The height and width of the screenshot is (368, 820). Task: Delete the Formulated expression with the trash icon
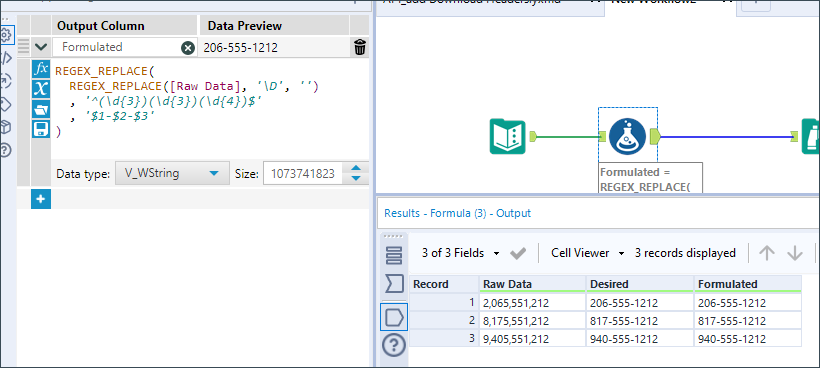tap(360, 47)
